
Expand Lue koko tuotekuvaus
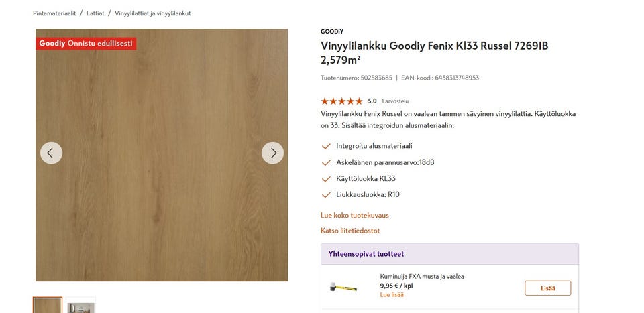(x=354, y=216)
